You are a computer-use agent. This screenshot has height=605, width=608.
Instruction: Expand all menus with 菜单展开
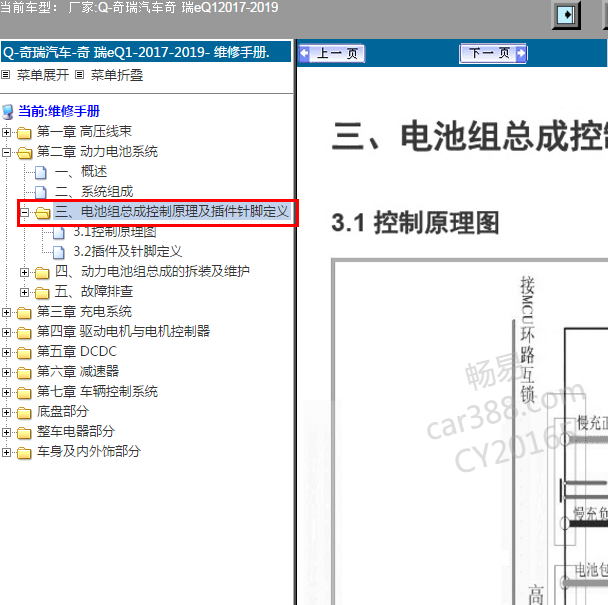point(43,75)
